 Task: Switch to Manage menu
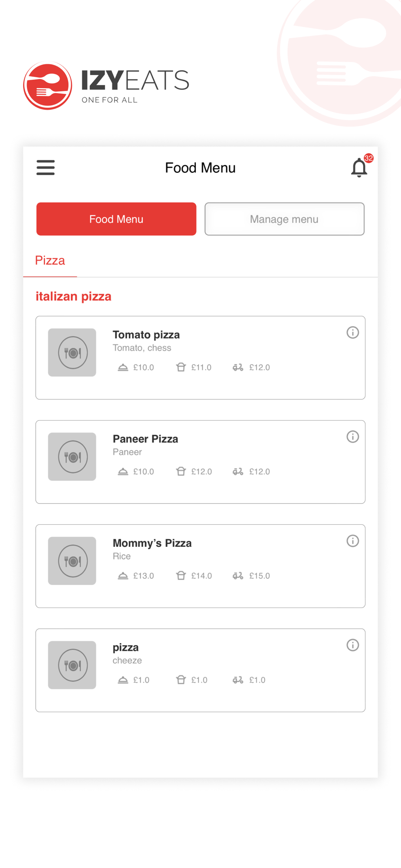[x=284, y=219]
